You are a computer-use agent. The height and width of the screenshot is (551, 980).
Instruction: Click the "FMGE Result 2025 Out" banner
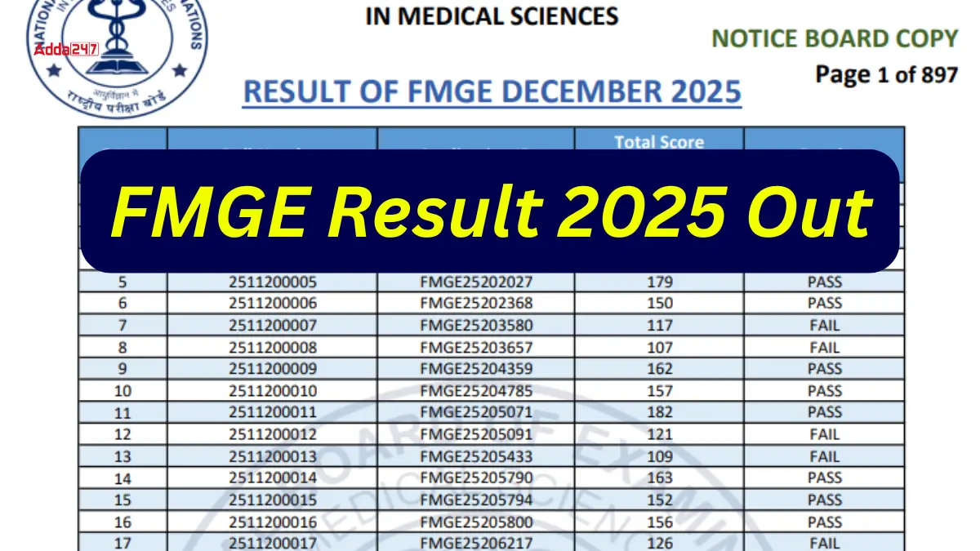490,211
